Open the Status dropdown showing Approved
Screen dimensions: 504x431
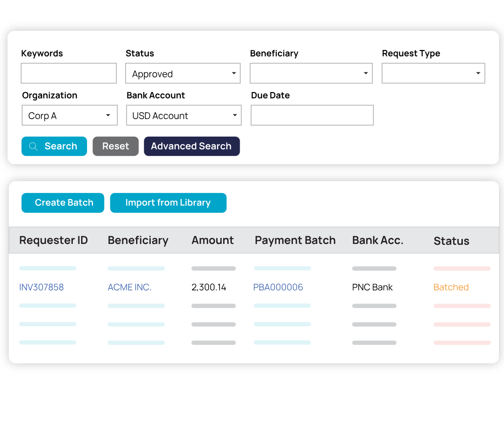(x=183, y=73)
